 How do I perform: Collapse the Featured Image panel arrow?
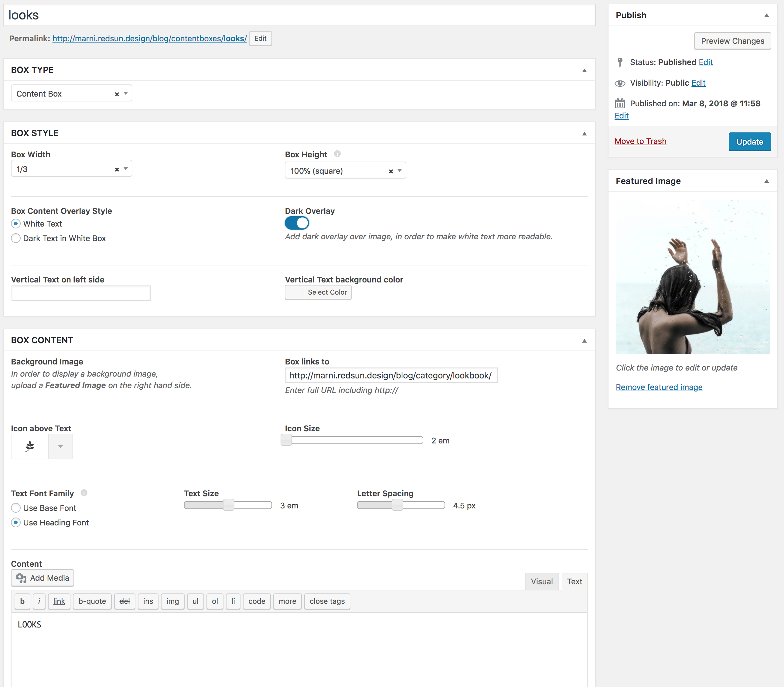tap(766, 181)
